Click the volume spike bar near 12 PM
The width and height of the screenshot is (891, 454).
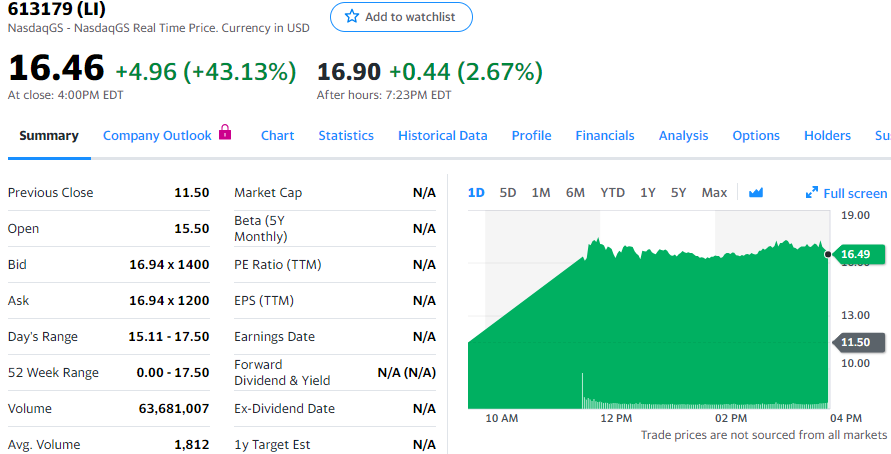(x=582, y=391)
